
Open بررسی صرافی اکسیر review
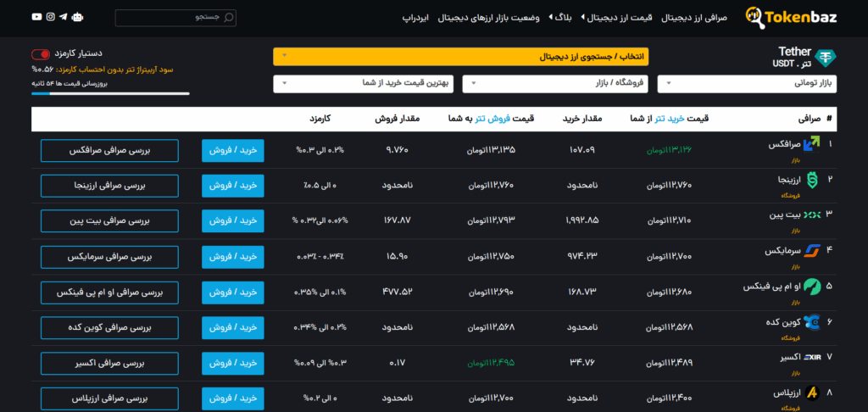[109, 364]
